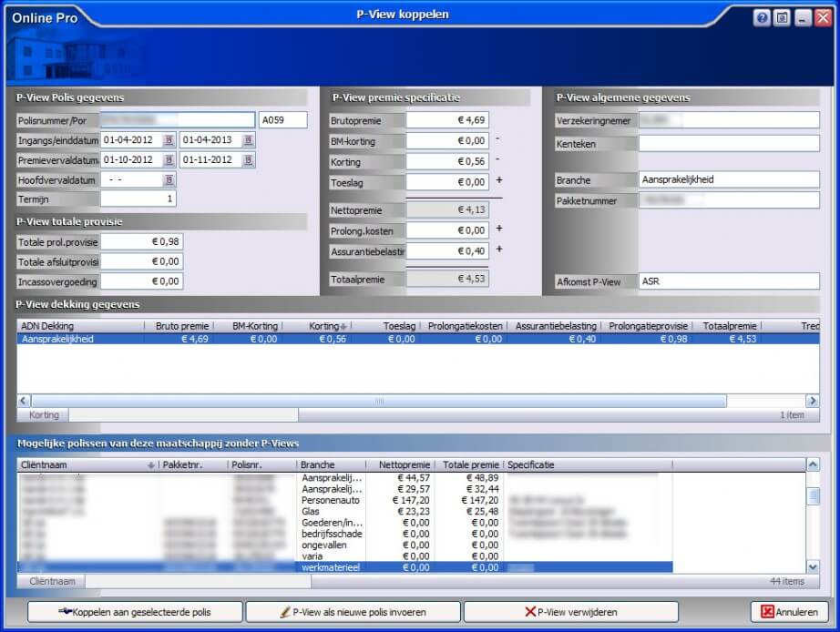Image resolution: width=840 pixels, height=632 pixels.
Task: Choose P-View als nieuwe polis invoeren
Action: tap(353, 612)
